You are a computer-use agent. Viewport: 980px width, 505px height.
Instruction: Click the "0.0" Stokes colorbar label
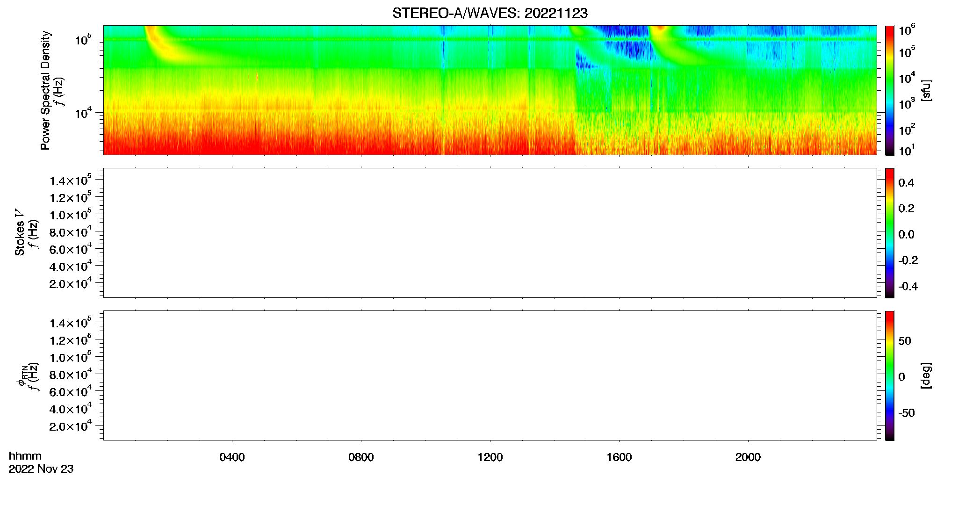(906, 235)
